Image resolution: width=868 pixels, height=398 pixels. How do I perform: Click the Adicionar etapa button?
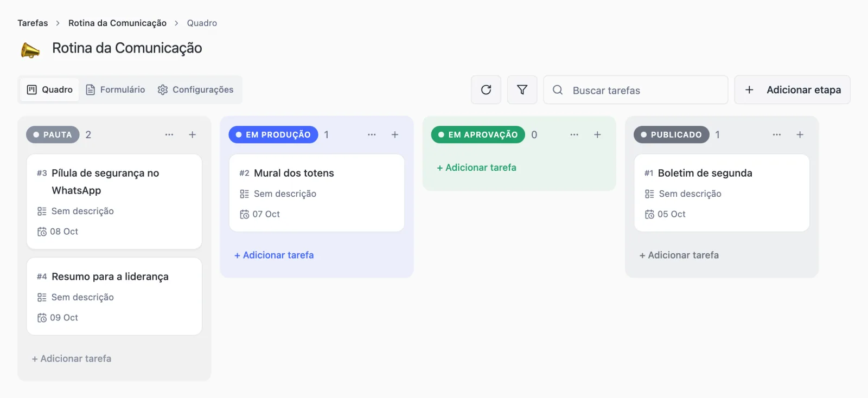pos(792,89)
